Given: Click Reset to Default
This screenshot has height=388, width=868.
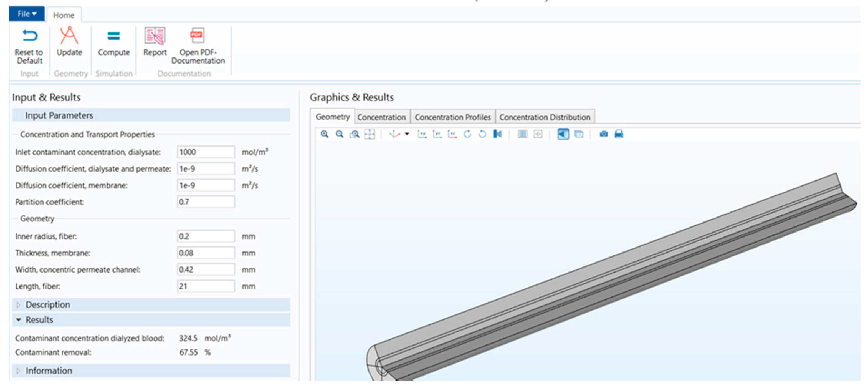Looking at the screenshot, I should (29, 47).
